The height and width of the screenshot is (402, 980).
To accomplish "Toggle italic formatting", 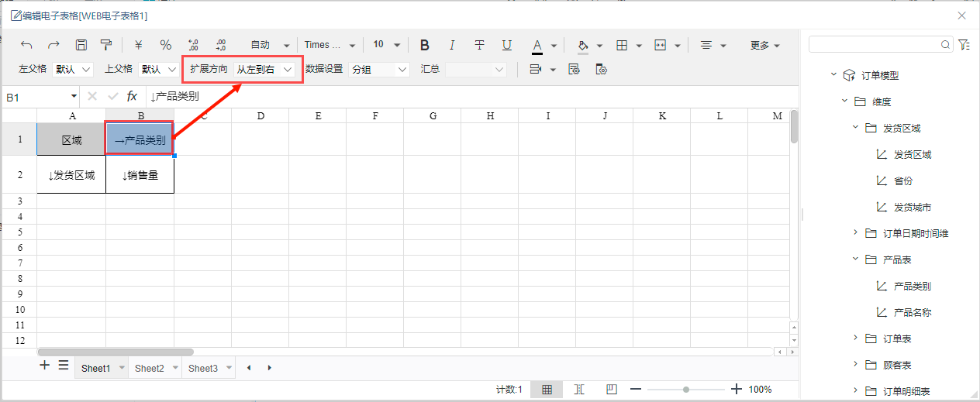I will click(452, 45).
